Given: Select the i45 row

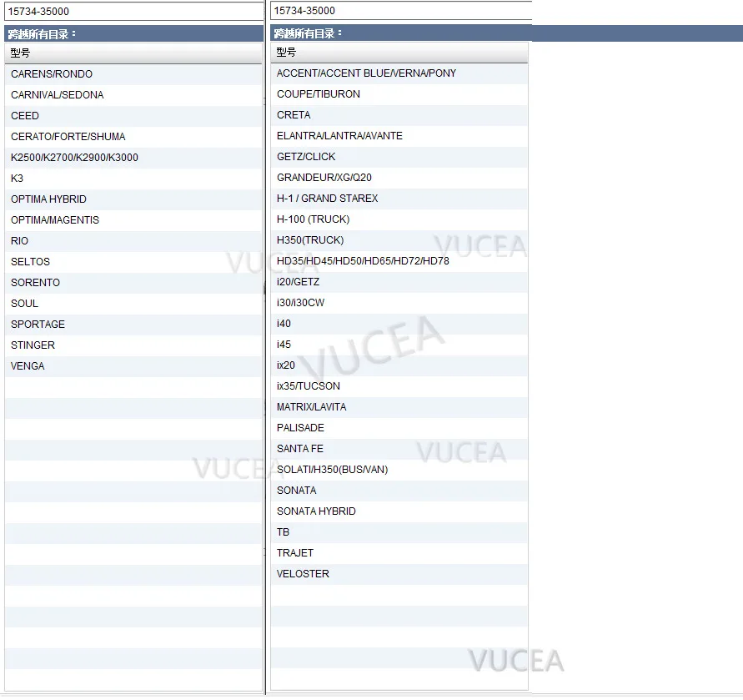Looking at the screenshot, I should coord(399,345).
